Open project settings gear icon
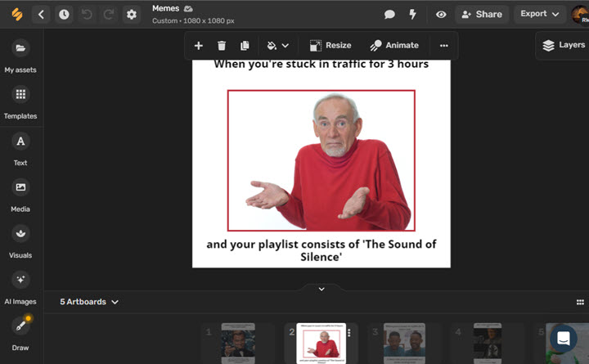 [132, 15]
